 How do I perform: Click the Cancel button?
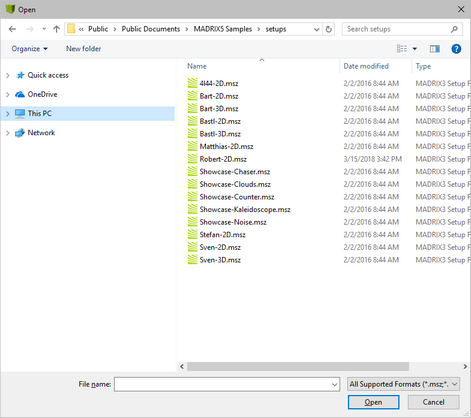(x=433, y=402)
